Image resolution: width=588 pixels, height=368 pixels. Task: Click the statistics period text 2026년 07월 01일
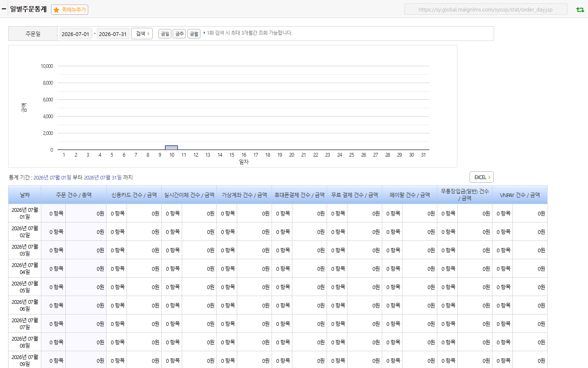[52, 177]
